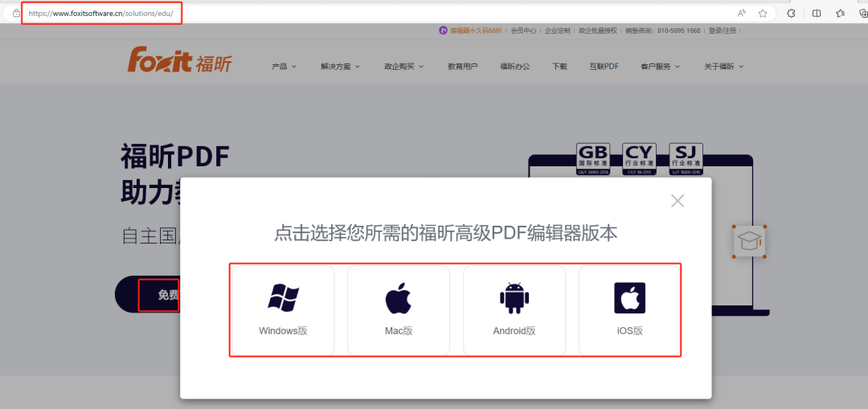Image resolution: width=868 pixels, height=409 pixels.
Task: Go to 会员中心 link
Action: [x=523, y=31]
